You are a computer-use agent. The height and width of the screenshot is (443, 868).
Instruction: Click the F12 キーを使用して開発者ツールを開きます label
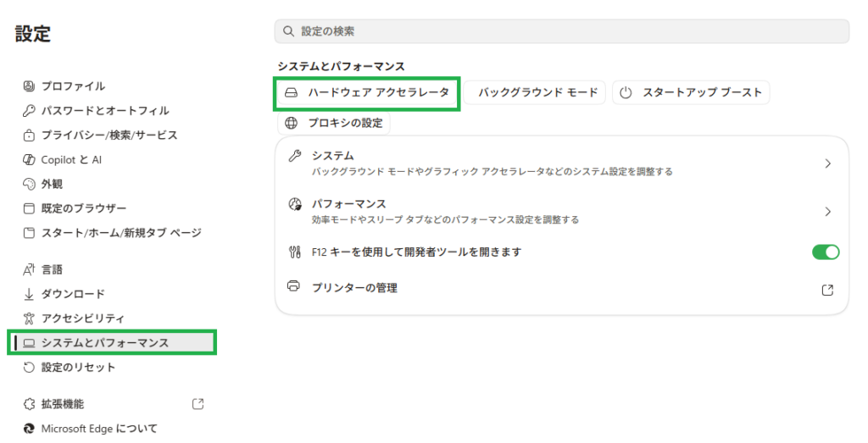click(416, 252)
